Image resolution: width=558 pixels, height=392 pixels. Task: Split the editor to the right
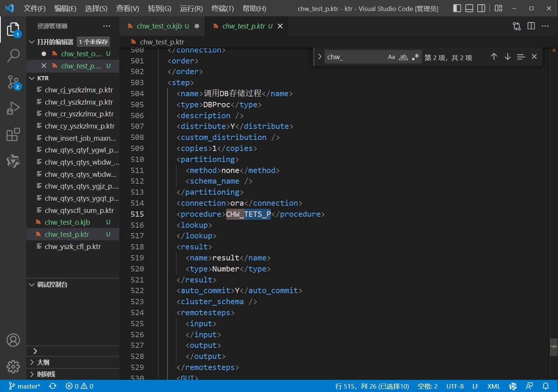(x=531, y=26)
